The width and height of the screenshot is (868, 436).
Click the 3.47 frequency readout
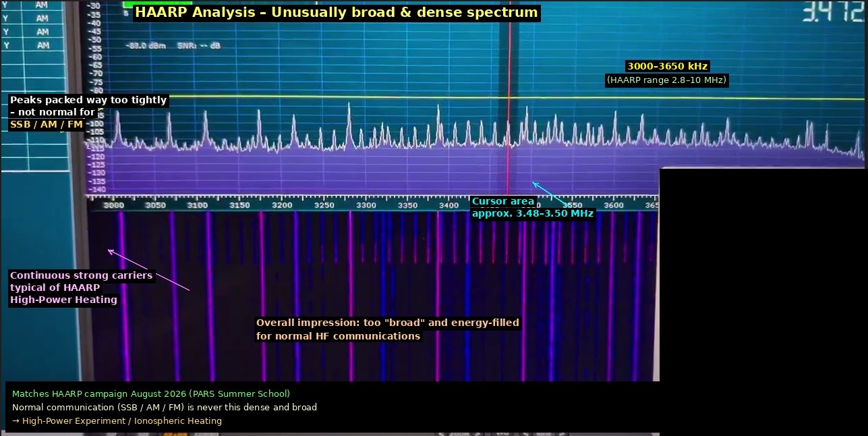point(833,12)
